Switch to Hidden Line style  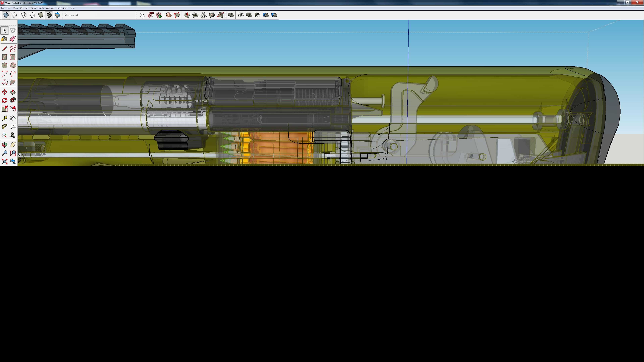click(32, 15)
